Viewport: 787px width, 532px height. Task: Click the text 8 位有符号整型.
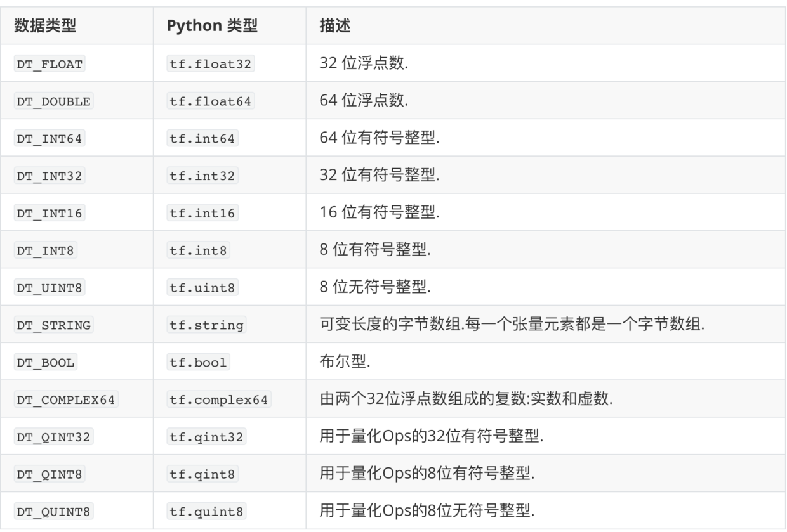click(x=376, y=251)
